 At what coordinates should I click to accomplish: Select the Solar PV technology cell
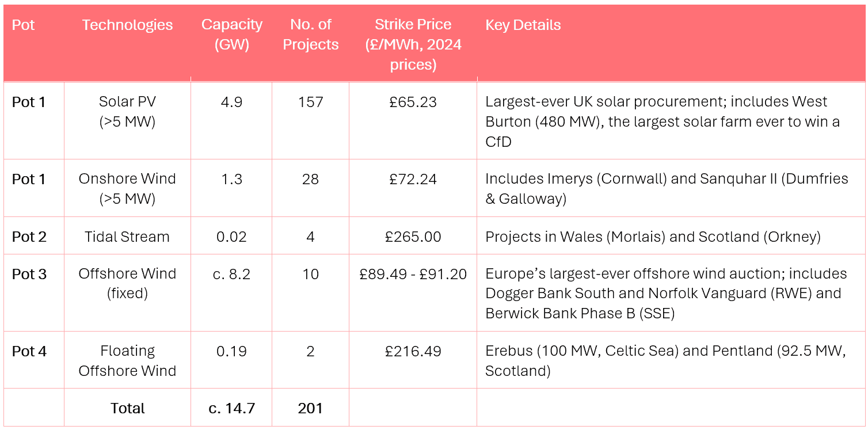127,112
